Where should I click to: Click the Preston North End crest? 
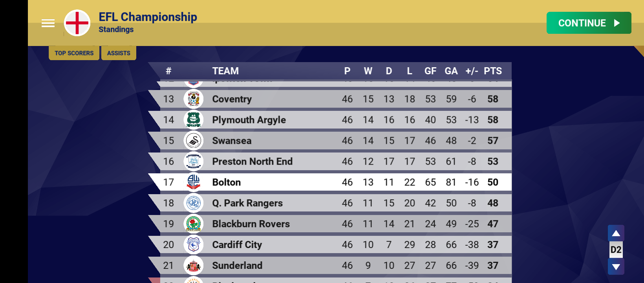(193, 162)
